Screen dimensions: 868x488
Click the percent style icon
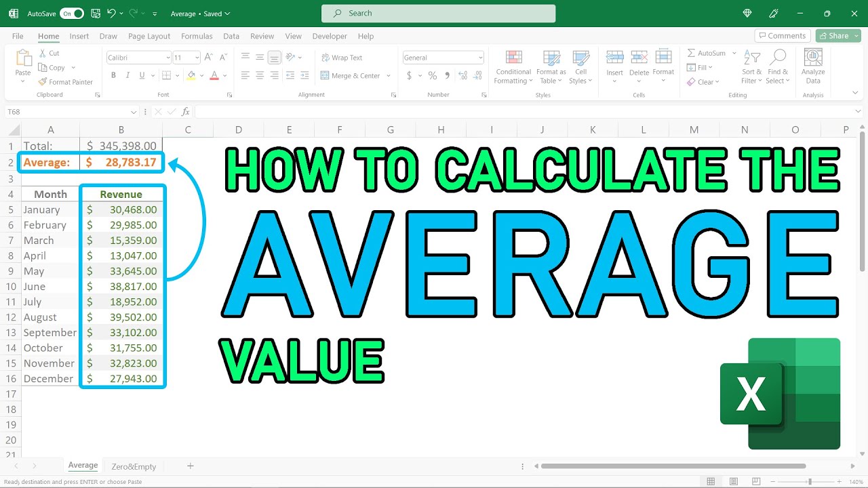point(433,76)
